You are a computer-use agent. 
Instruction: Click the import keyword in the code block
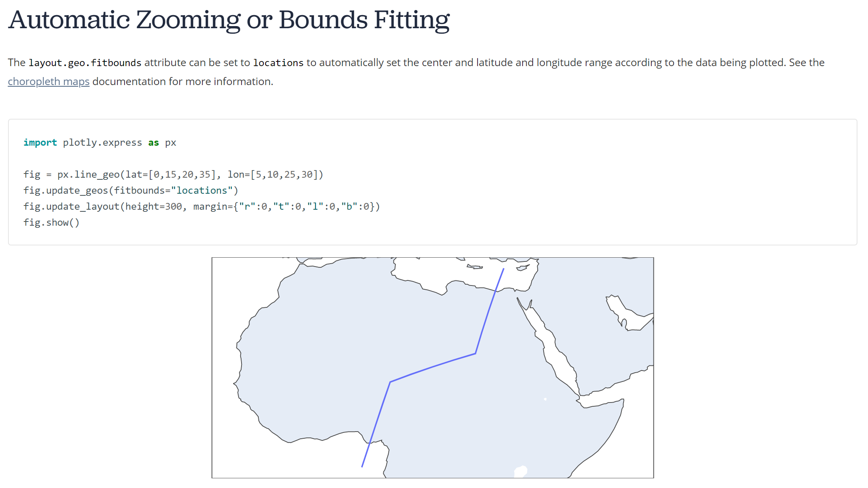click(40, 143)
